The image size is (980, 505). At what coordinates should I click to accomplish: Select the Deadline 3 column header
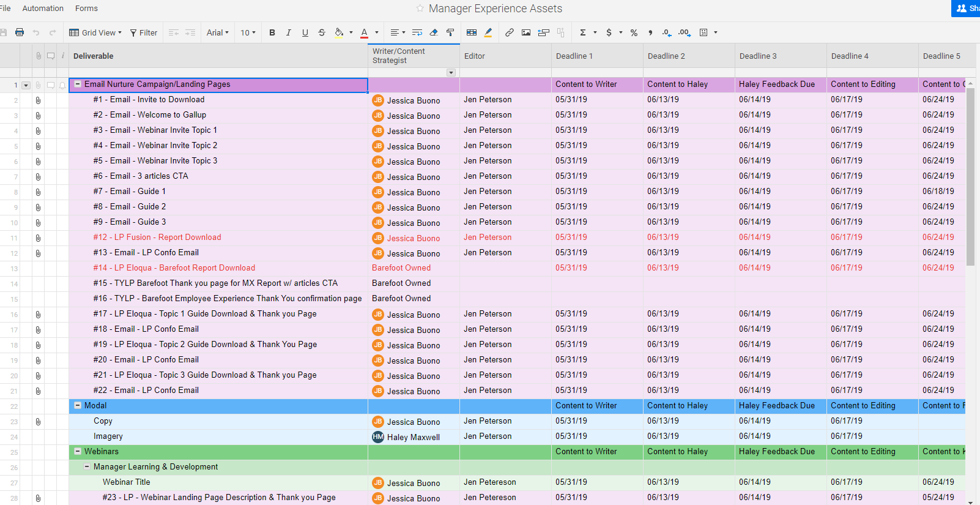click(781, 56)
